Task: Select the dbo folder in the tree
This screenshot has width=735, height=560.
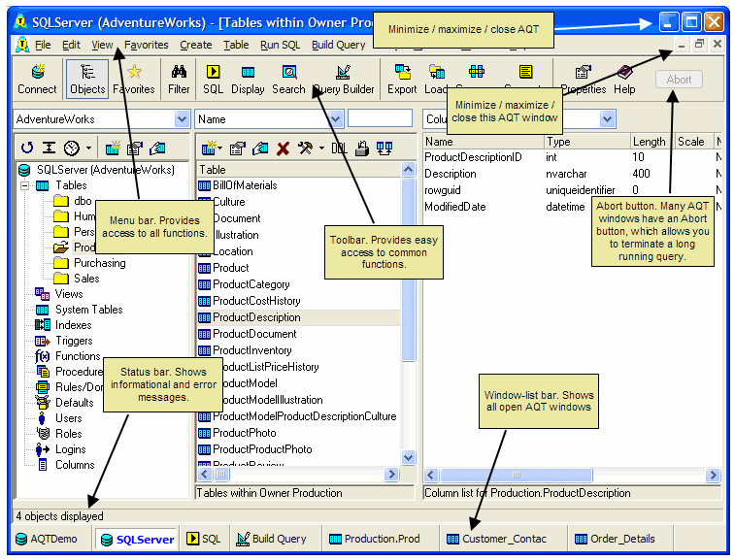Action: [73, 201]
